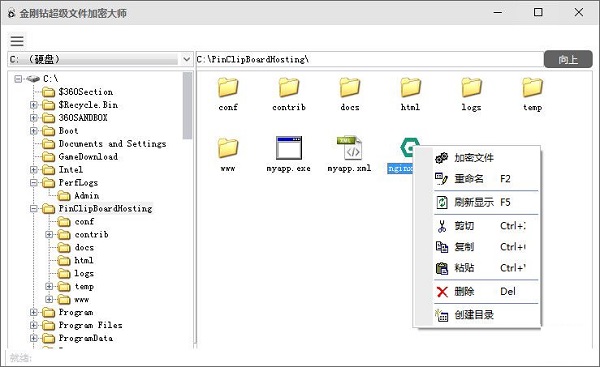Click the red X icon beside 删除

tap(442, 292)
